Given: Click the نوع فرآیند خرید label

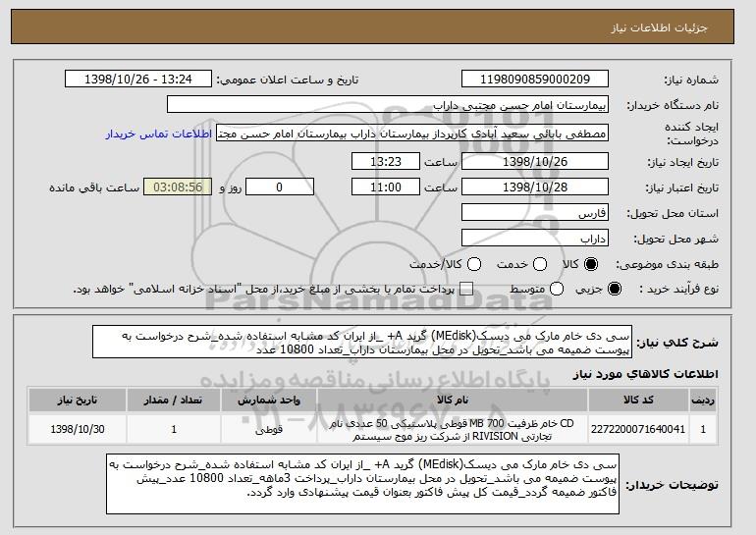Looking at the screenshot, I should [678, 289].
